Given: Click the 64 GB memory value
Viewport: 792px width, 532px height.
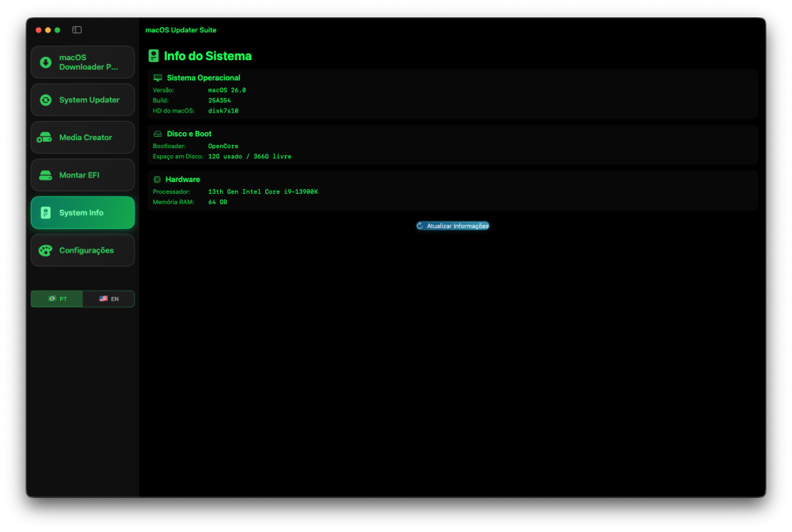Looking at the screenshot, I should [x=218, y=202].
